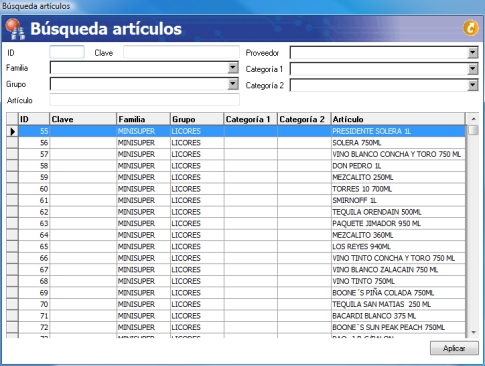
Task: Click the row selector arrow for ID 55
Action: click(x=12, y=131)
